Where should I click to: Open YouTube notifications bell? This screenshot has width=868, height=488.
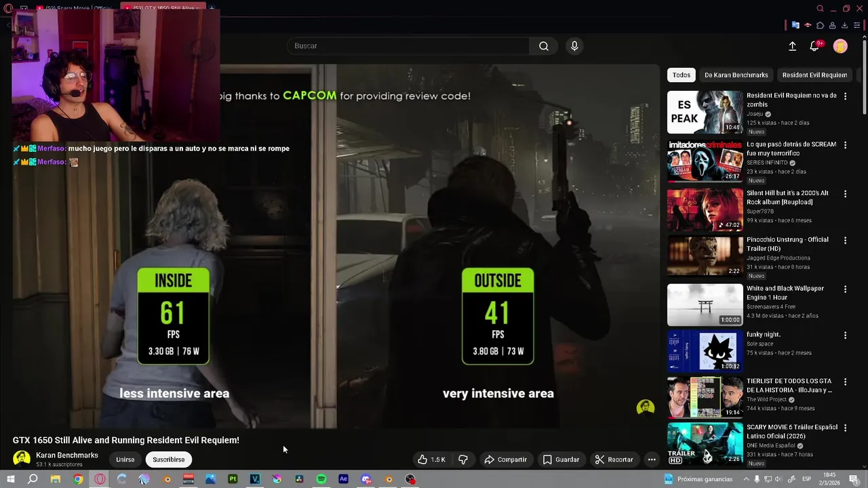point(814,46)
